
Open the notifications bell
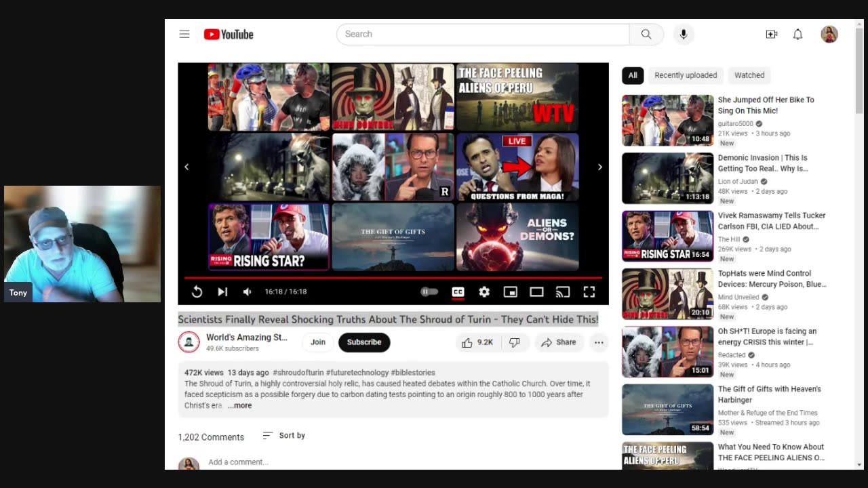coord(797,34)
